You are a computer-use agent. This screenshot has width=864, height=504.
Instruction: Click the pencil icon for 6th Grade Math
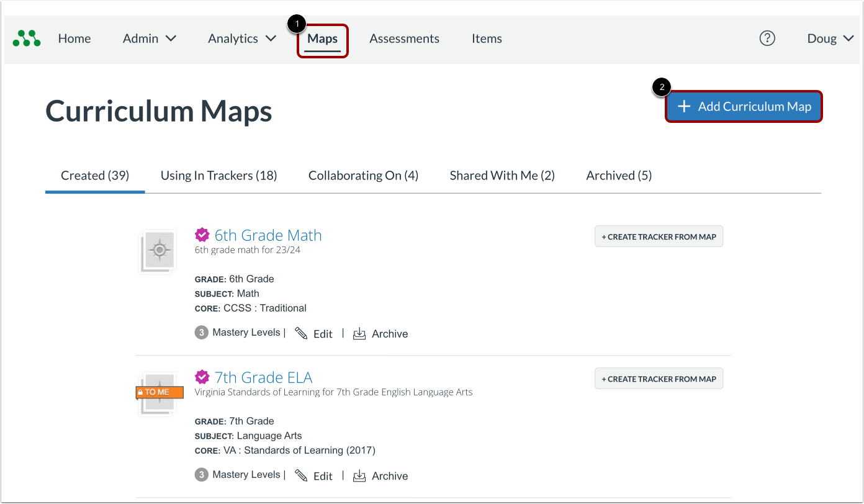(301, 333)
